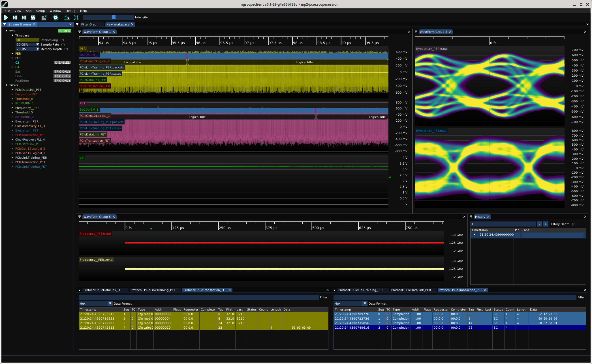Screen dimensions: 592x364
Task: Decrease History Depth with minus button
Action: click(x=540, y=224)
